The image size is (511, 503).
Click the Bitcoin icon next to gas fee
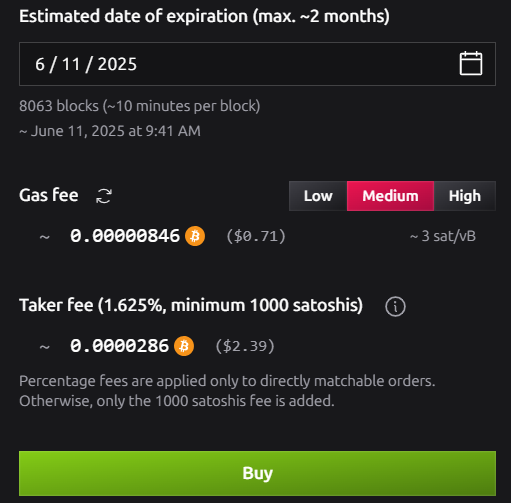click(x=195, y=236)
